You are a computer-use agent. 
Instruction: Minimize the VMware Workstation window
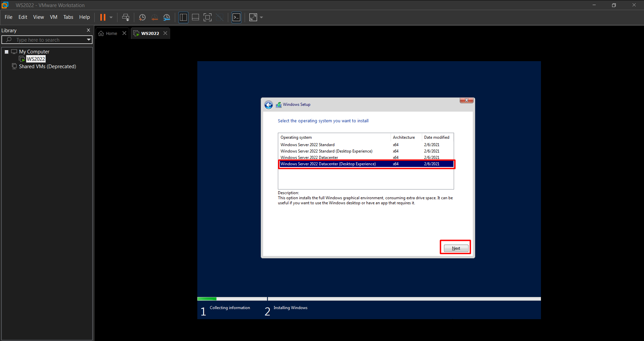point(594,5)
